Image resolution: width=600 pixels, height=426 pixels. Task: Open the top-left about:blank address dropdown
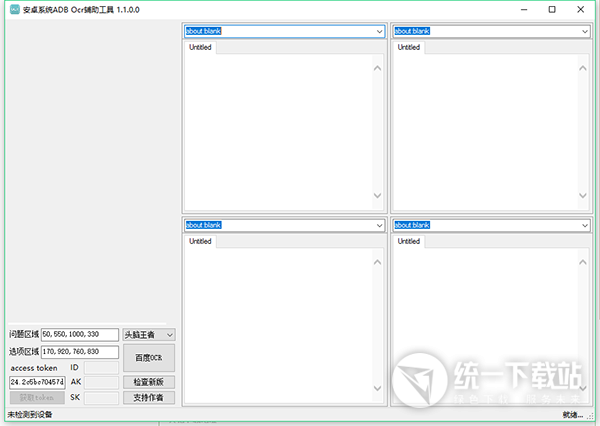tap(379, 31)
